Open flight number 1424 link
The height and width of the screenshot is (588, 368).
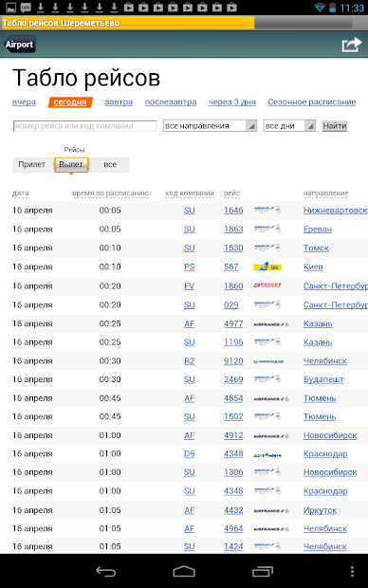pyautogui.click(x=233, y=546)
